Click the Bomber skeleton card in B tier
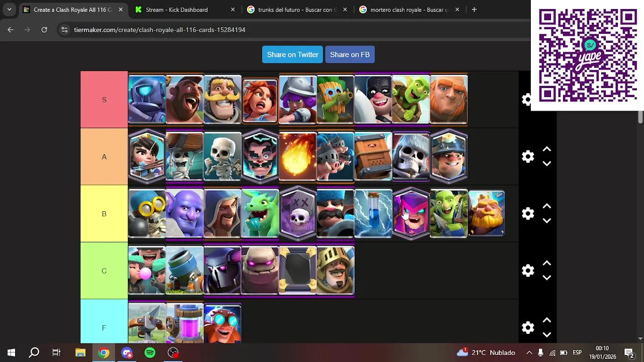The image size is (644, 362). point(147,214)
